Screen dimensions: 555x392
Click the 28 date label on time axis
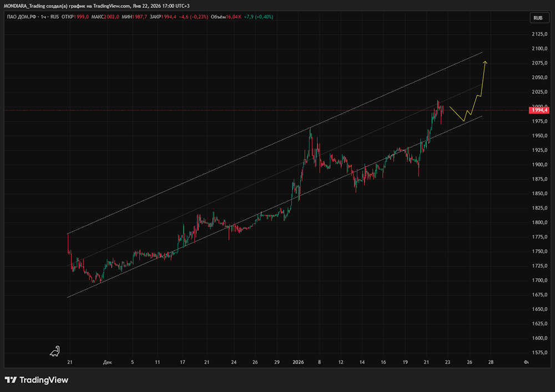click(x=491, y=362)
